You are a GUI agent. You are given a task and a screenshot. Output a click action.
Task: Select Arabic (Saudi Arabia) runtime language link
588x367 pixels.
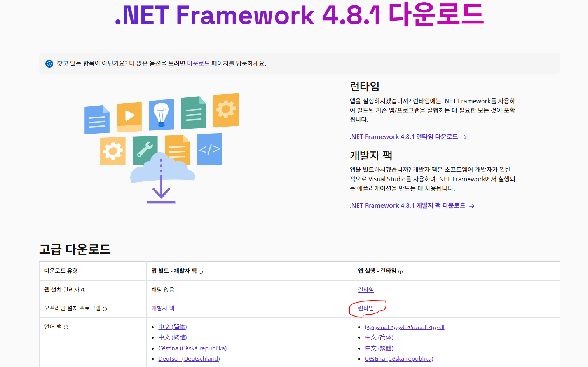tap(405, 327)
